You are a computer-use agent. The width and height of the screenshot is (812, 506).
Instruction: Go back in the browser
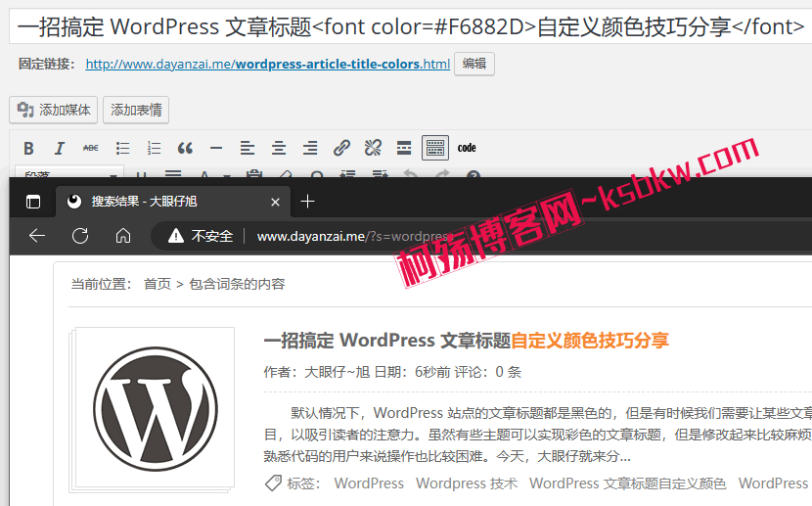tap(37, 236)
